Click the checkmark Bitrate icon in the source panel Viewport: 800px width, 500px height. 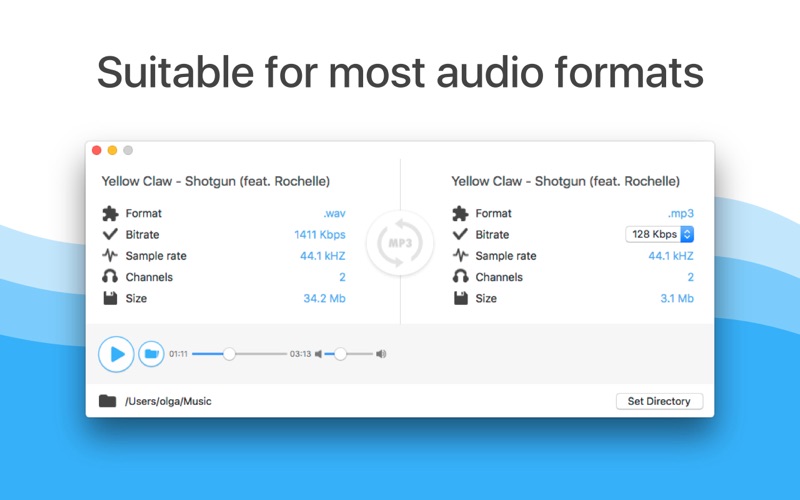tap(110, 234)
